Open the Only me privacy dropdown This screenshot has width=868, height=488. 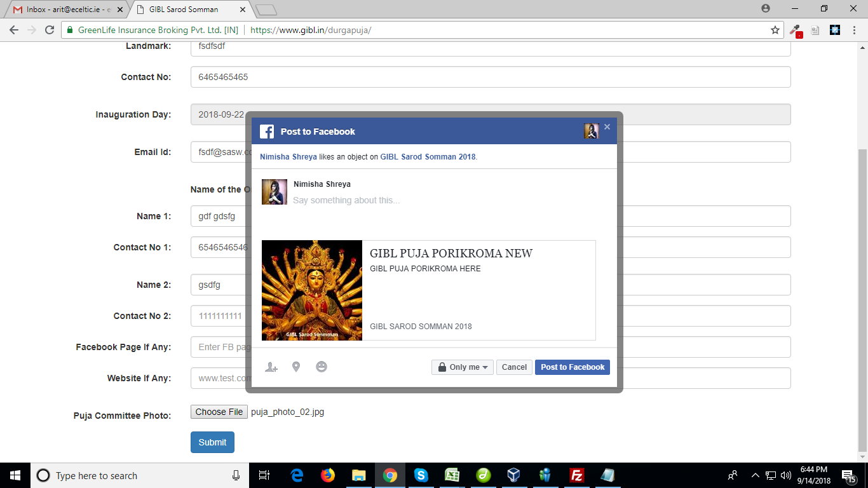coord(463,367)
